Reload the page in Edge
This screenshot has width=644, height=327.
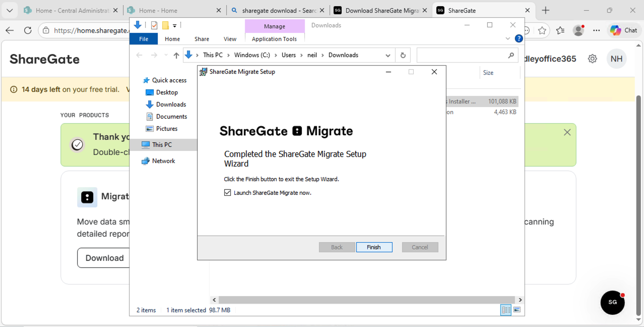(28, 30)
